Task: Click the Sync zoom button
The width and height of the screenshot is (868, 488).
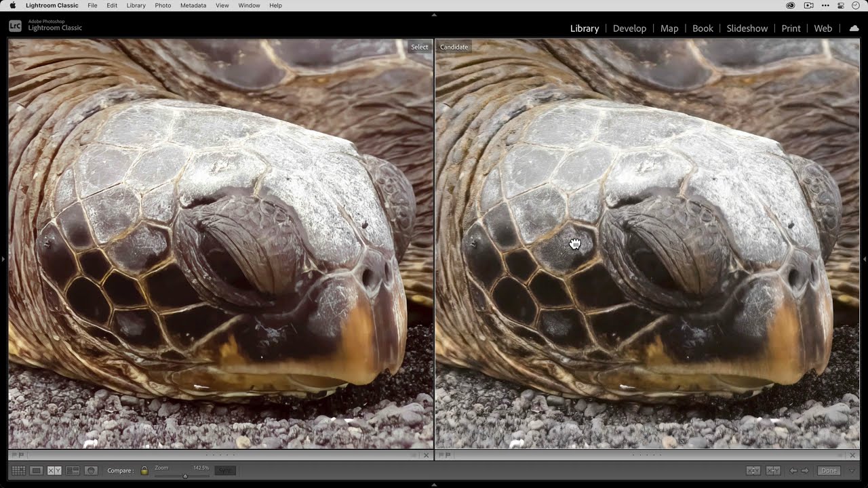Action: (225, 470)
